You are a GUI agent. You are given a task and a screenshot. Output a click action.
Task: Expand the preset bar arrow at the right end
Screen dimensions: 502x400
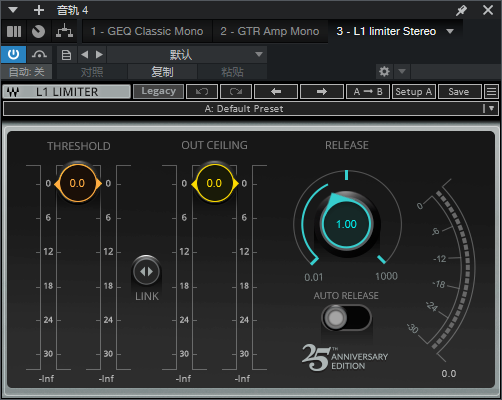click(x=491, y=108)
